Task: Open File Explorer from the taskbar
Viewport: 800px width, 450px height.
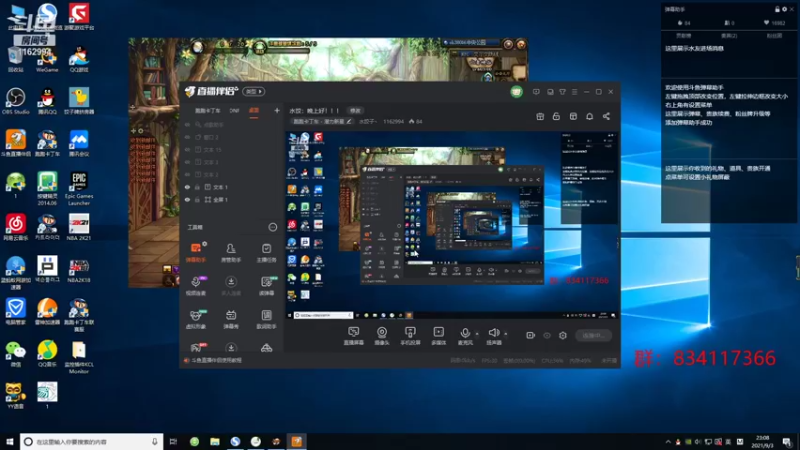Action: (x=215, y=441)
